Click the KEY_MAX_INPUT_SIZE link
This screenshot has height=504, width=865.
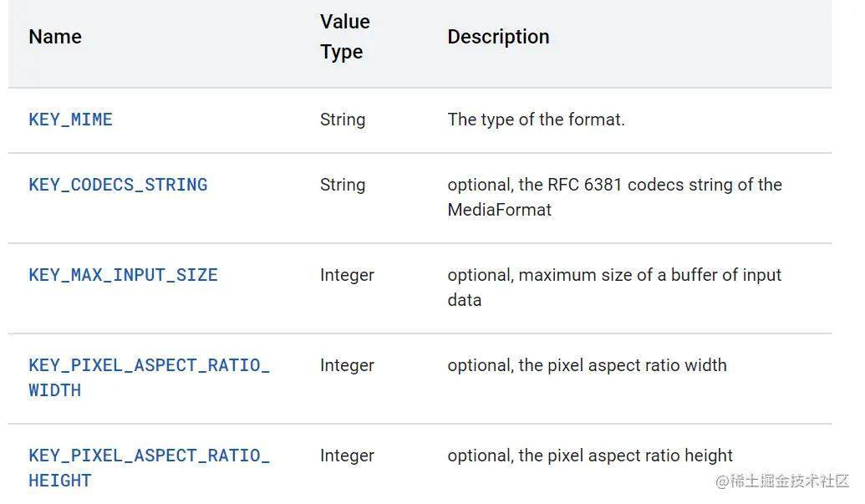point(123,275)
